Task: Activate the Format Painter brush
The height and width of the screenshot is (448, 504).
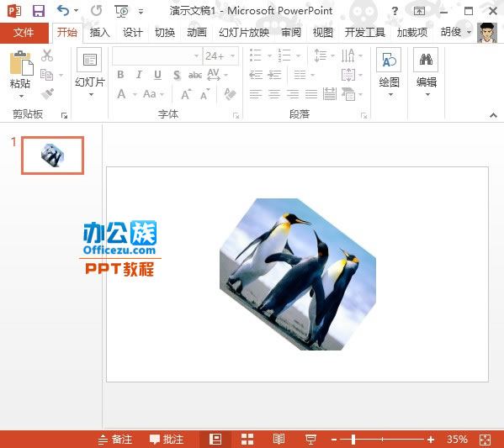Action: click(48, 94)
